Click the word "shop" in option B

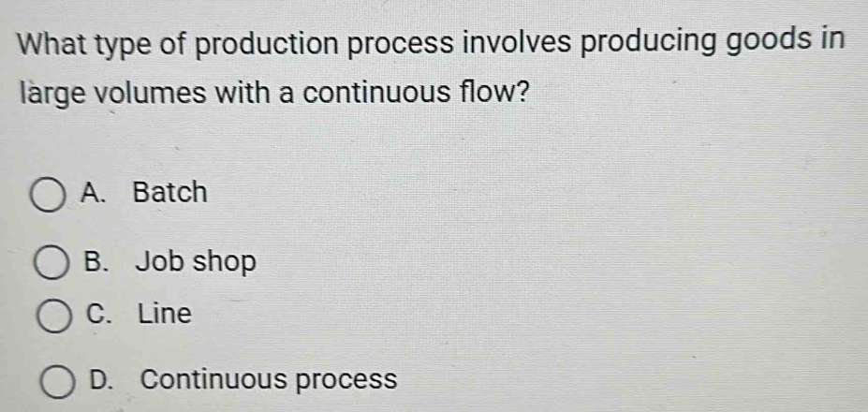(x=223, y=262)
